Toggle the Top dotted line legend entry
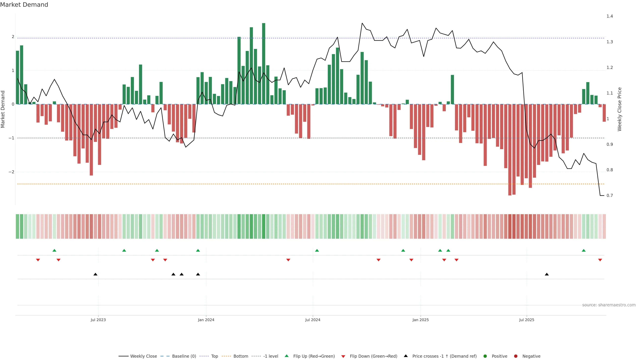The height and width of the screenshot is (362, 644). point(214,356)
